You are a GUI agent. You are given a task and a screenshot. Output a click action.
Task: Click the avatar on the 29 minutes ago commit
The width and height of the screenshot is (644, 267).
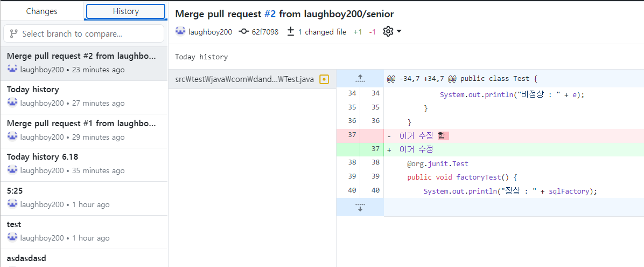click(x=12, y=136)
